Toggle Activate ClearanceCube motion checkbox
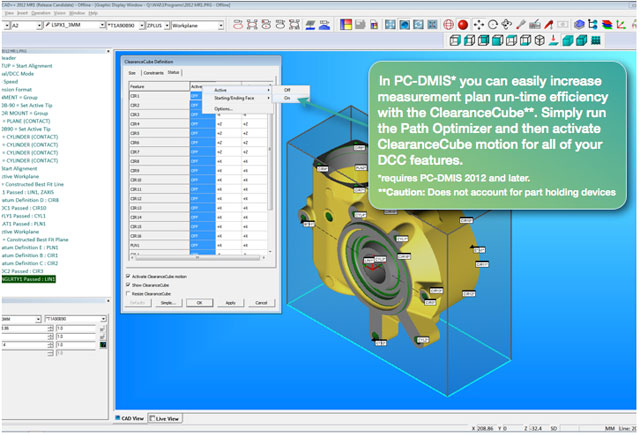This screenshot has width=640, height=435. (x=129, y=274)
